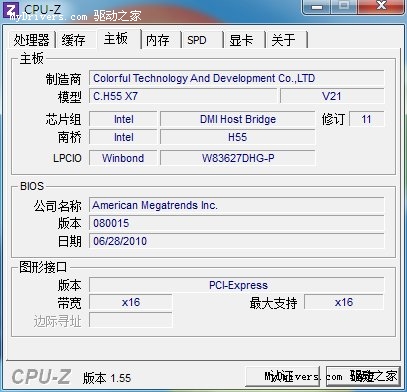Click the PCI-Express graphics interface value

237,285
